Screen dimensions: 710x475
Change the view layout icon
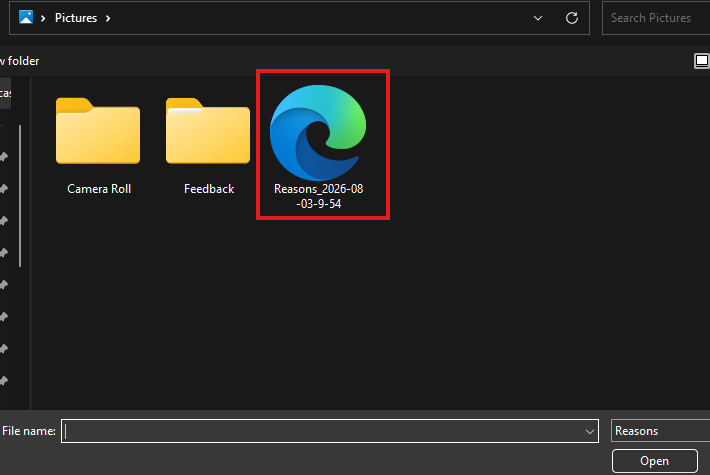pos(701,61)
